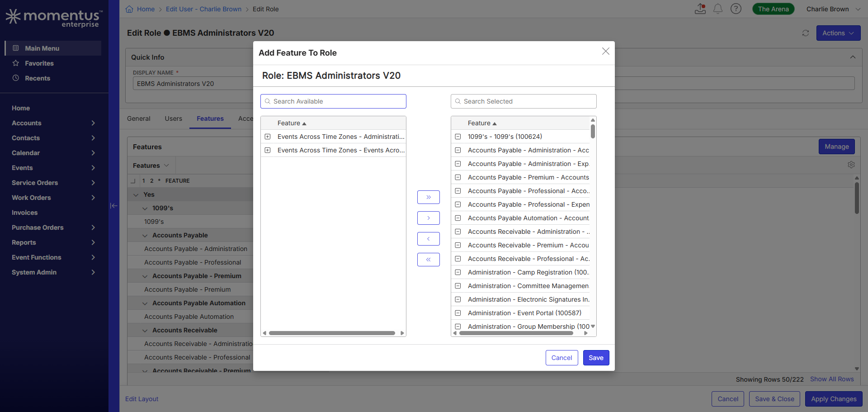Click the available features horizontal scrollbar
Screen dimensions: 868x412
pos(332,333)
